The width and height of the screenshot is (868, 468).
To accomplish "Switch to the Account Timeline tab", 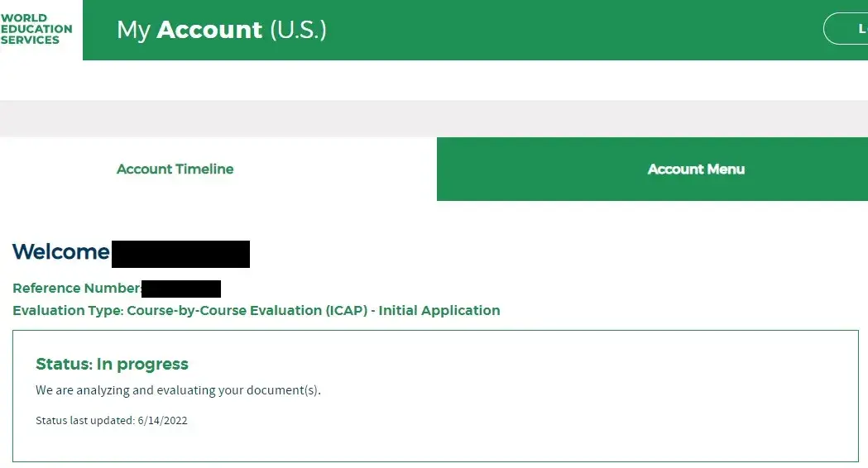I will (175, 170).
